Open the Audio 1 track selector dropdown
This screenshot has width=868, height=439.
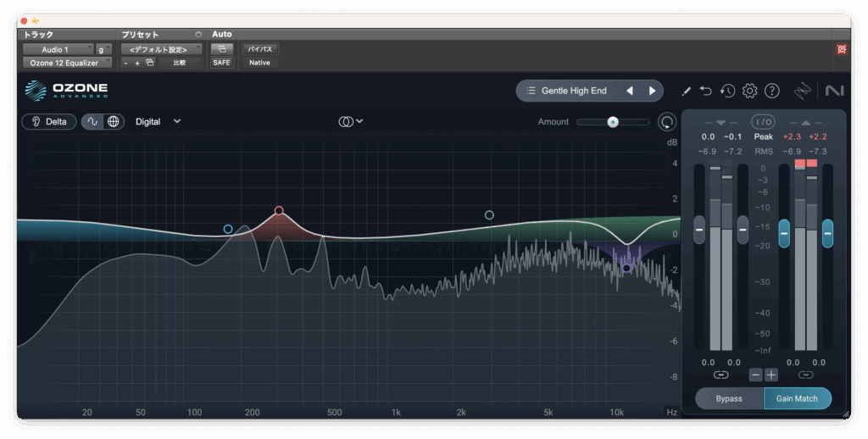point(58,49)
